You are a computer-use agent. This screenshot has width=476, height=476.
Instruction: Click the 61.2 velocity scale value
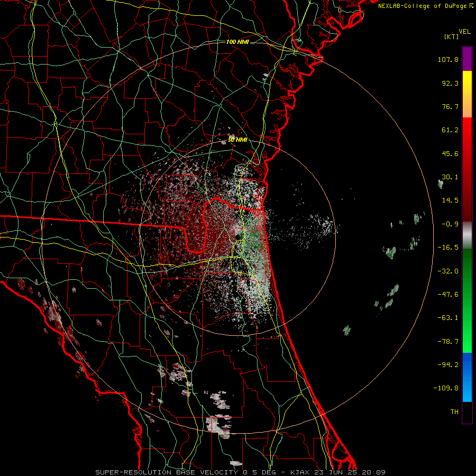point(450,130)
